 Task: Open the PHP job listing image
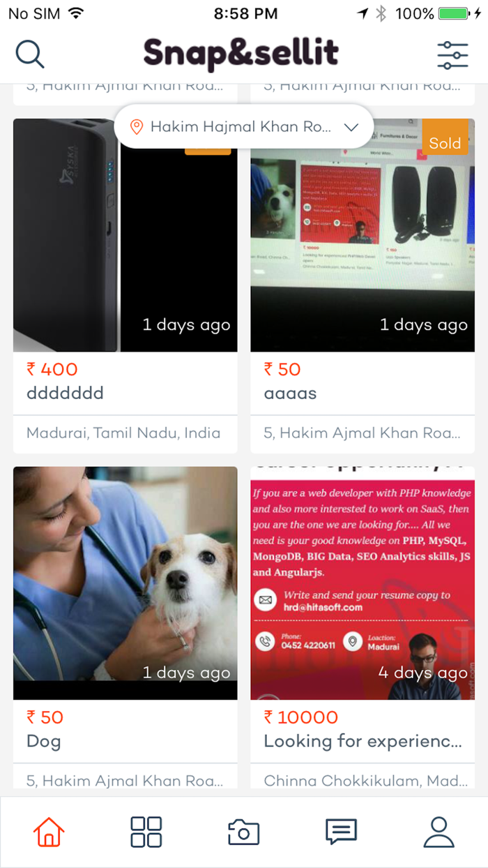(363, 583)
